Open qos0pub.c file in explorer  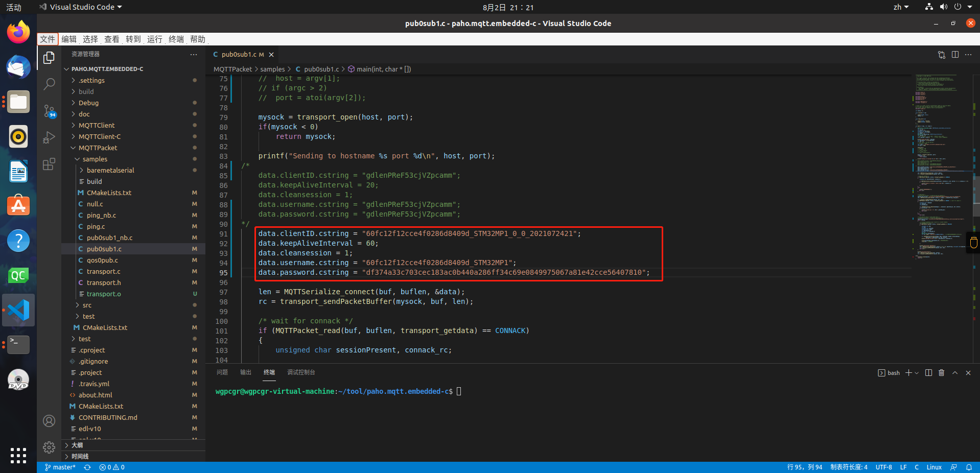tap(133, 260)
